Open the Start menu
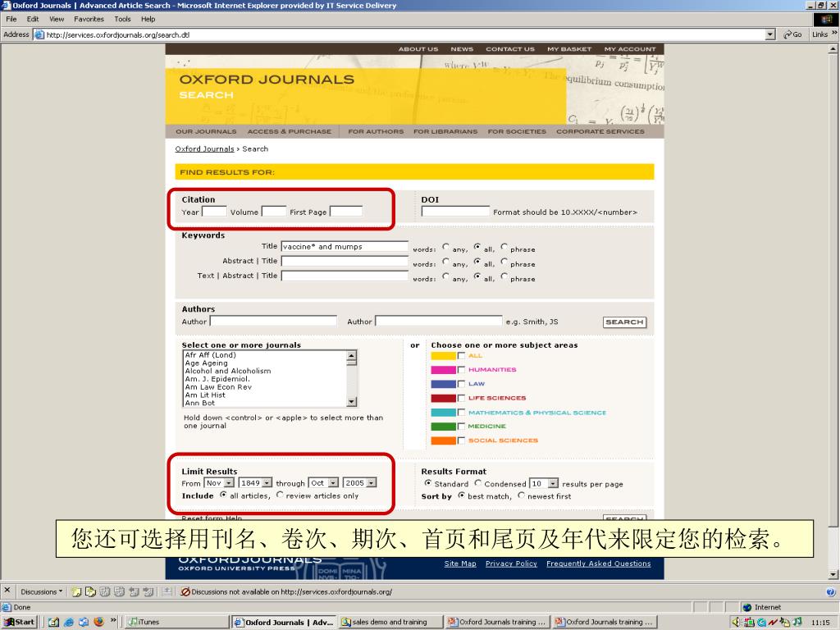 coord(20,622)
